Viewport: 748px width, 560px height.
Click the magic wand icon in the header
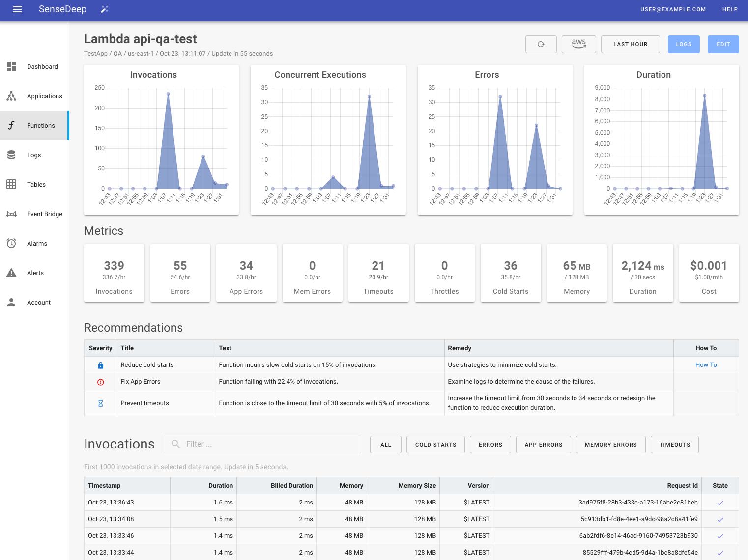[x=104, y=9]
